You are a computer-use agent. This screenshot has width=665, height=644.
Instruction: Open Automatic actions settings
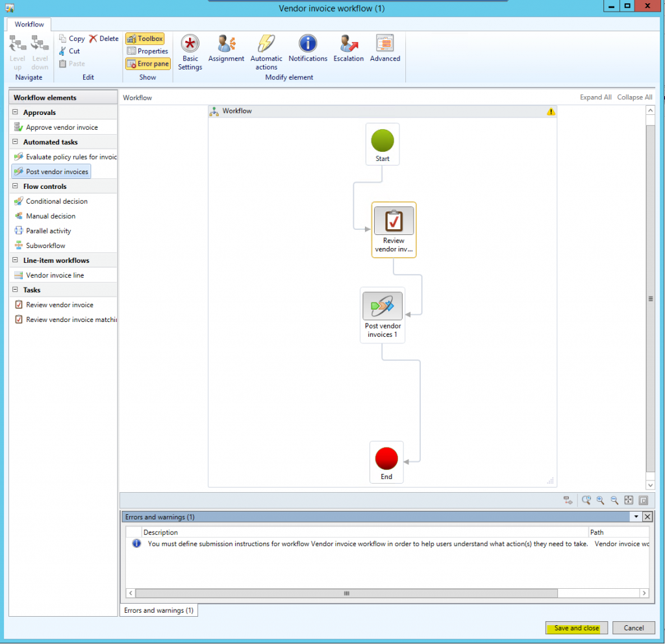(266, 52)
